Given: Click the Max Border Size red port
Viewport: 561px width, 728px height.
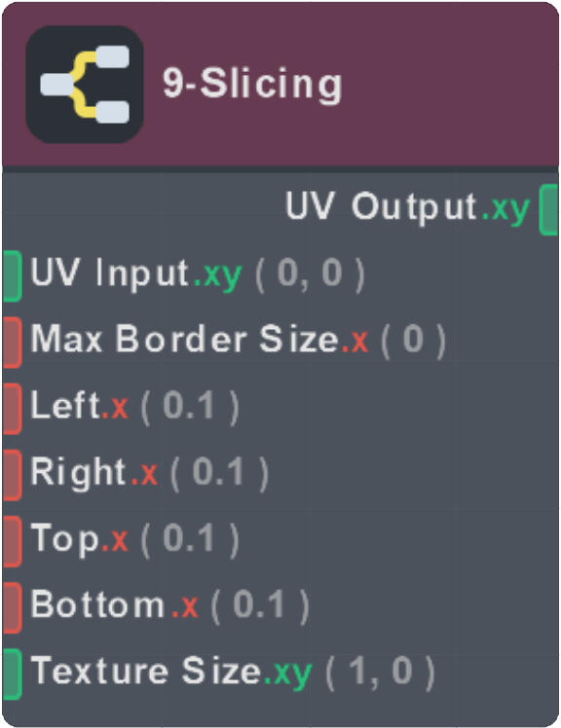Looking at the screenshot, I should click(12, 343).
